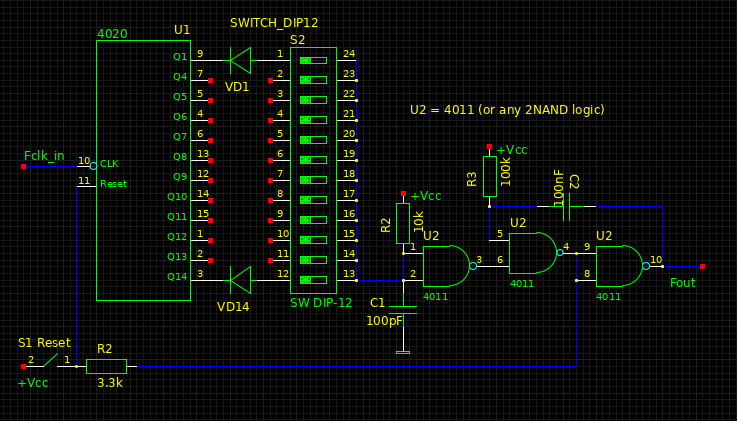737x421 pixels.
Task: Pick the NAND gate with output pin 10
Action: click(x=618, y=266)
